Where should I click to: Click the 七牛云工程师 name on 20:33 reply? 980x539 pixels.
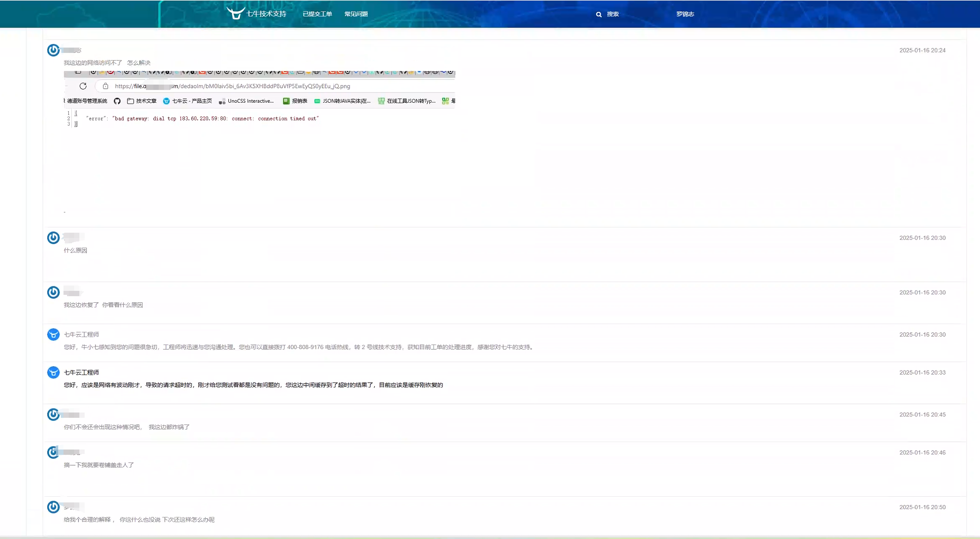pos(82,372)
